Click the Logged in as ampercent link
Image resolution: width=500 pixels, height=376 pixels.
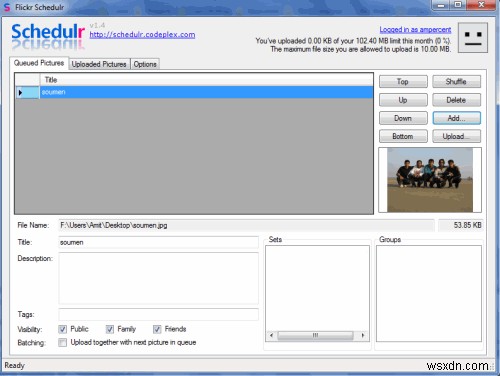pyautogui.click(x=415, y=30)
